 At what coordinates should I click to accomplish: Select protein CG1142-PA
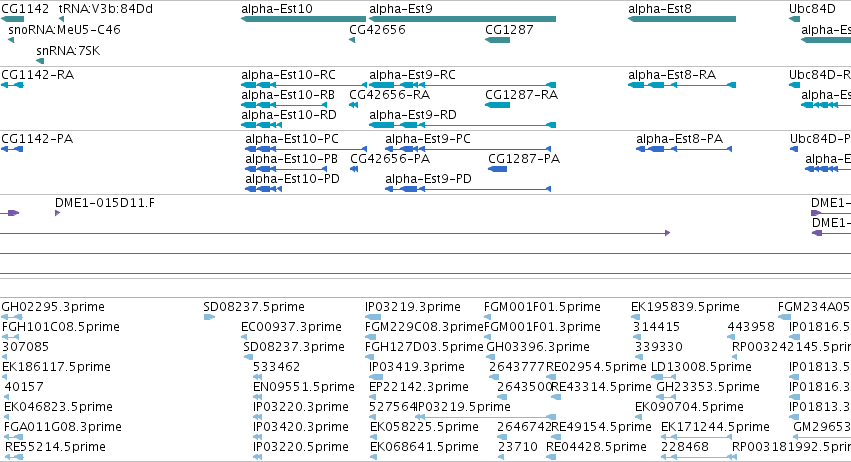[x=12, y=149]
